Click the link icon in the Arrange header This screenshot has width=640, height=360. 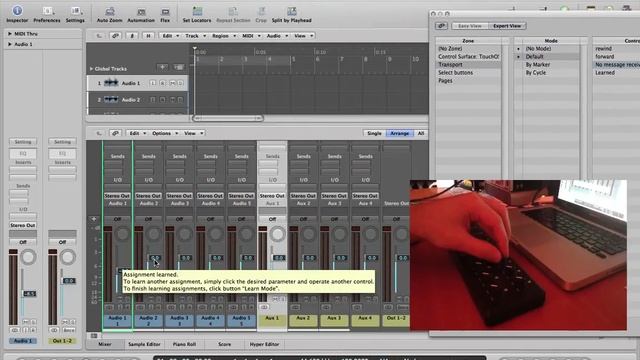[115, 36]
